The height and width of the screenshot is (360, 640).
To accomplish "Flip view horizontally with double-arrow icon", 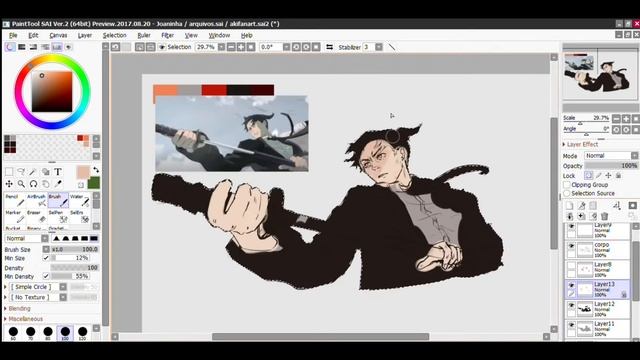I will (x=329, y=47).
